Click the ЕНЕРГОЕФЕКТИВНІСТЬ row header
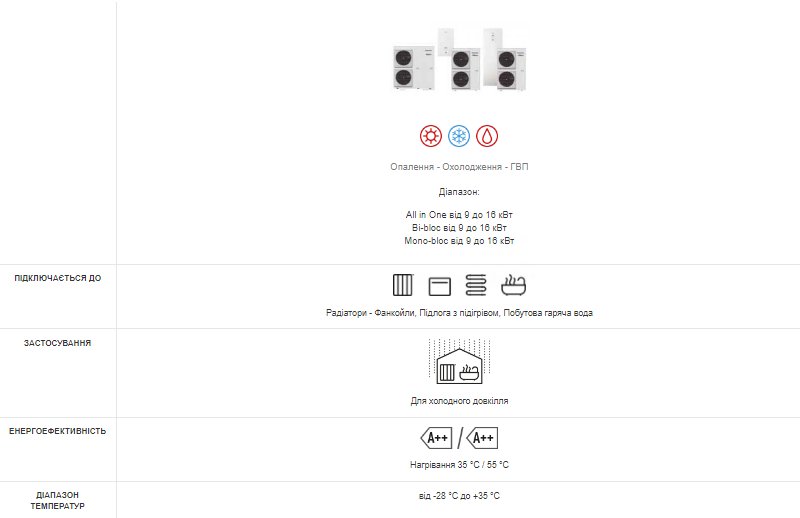Screen dimensions: 800x518 pos(58,431)
